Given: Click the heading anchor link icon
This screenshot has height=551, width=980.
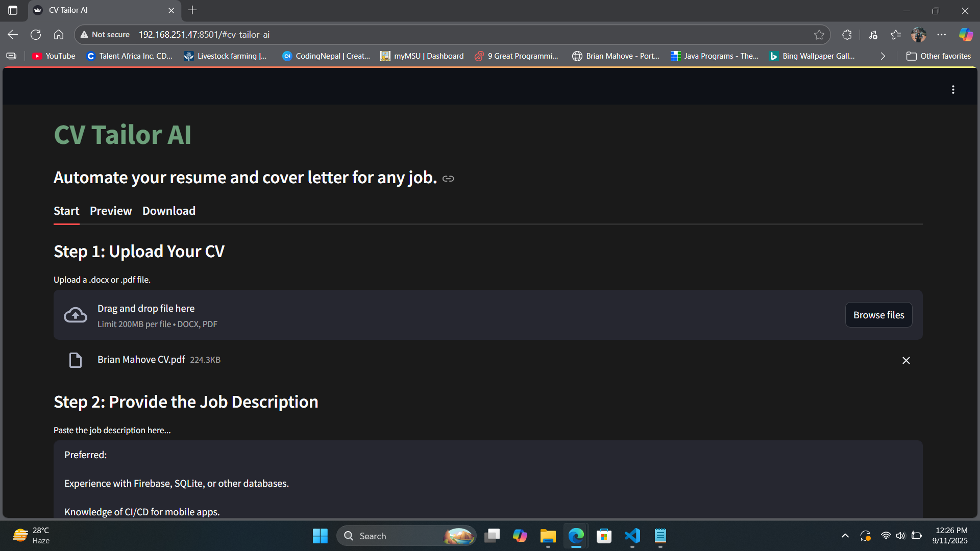Looking at the screenshot, I should click(x=448, y=179).
